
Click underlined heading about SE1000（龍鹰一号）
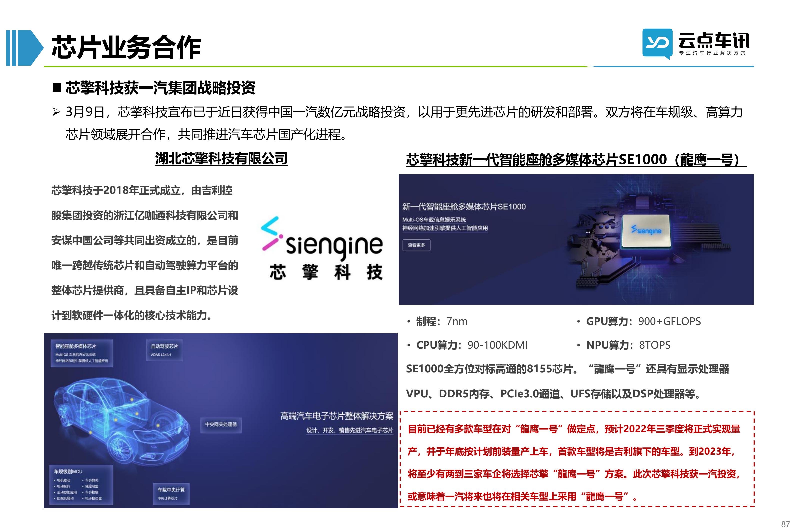click(x=576, y=160)
